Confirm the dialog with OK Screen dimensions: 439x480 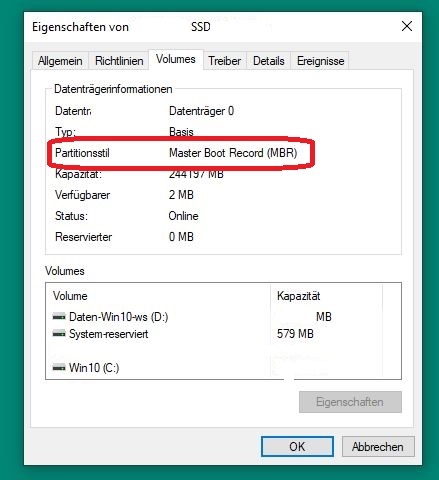[297, 447]
